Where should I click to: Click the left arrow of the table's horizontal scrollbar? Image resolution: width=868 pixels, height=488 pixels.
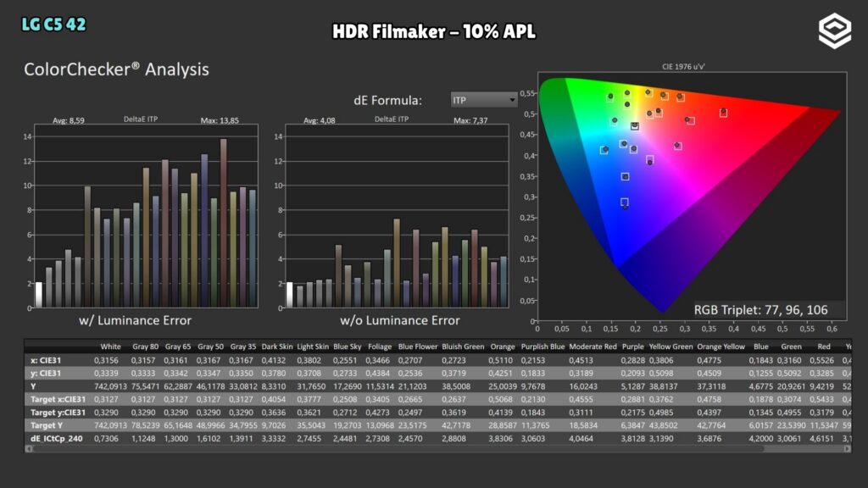click(28, 449)
